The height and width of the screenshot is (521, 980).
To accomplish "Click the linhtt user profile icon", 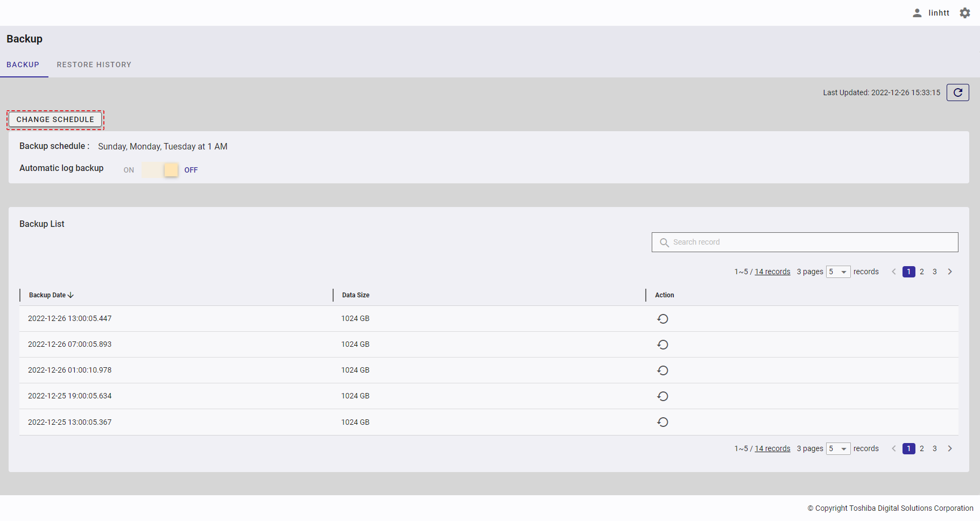I will tap(917, 13).
